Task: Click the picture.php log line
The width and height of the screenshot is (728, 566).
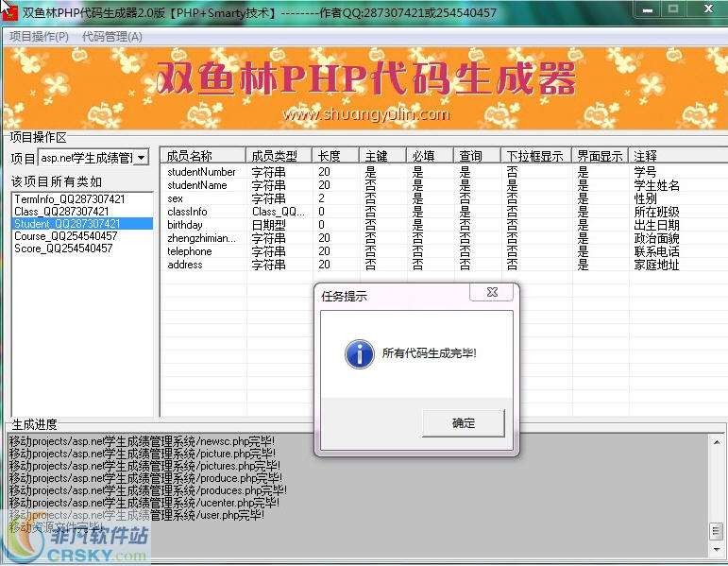Action: click(142, 453)
